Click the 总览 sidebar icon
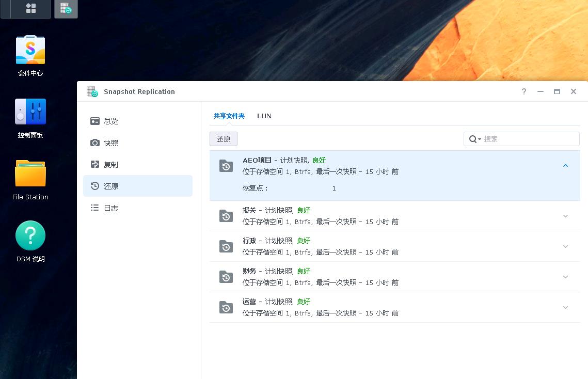 (x=95, y=121)
